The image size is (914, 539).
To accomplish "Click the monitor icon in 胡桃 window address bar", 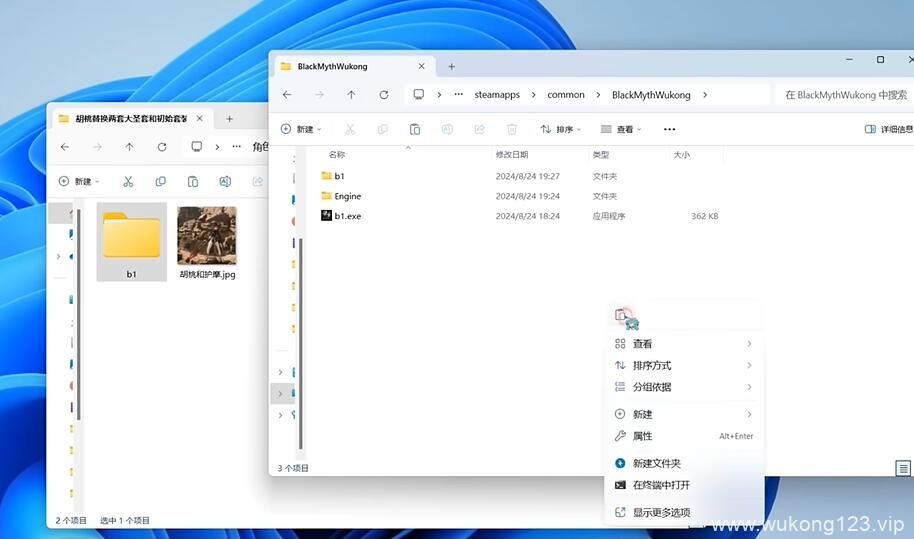I will [x=196, y=147].
